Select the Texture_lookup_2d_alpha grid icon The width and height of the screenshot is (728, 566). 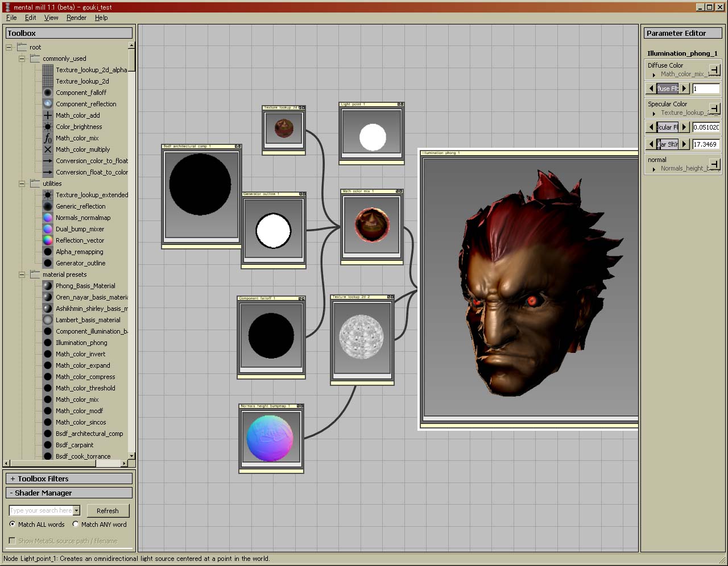click(48, 70)
